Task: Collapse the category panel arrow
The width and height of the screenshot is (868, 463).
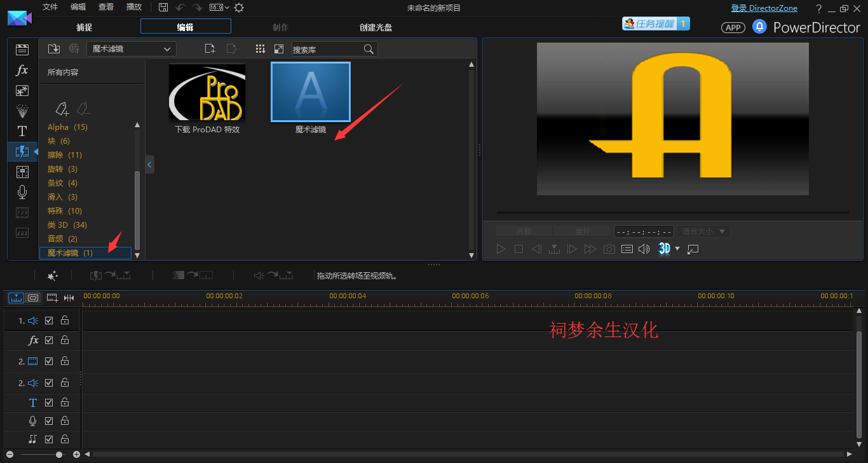Action: click(149, 164)
